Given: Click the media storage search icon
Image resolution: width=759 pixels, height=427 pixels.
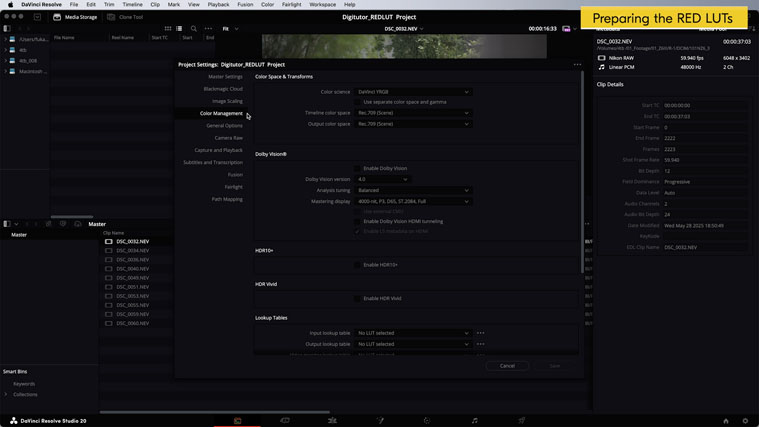Looking at the screenshot, I should 194,29.
